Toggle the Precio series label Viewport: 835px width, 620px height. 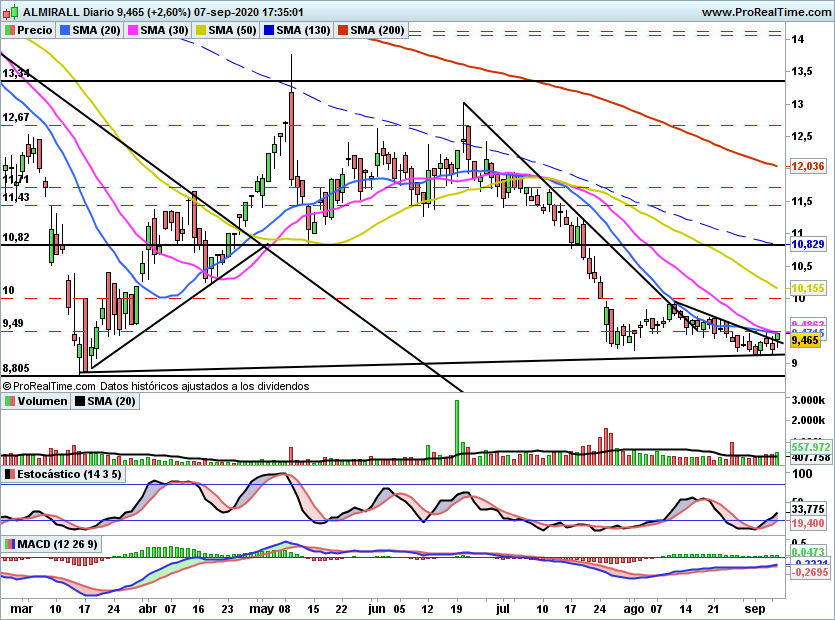pos(35,31)
